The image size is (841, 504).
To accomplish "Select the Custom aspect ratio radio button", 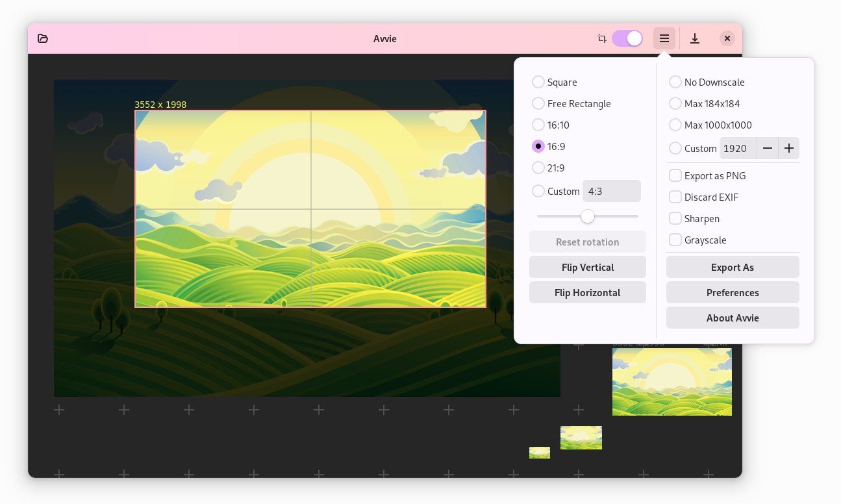I will click(538, 191).
